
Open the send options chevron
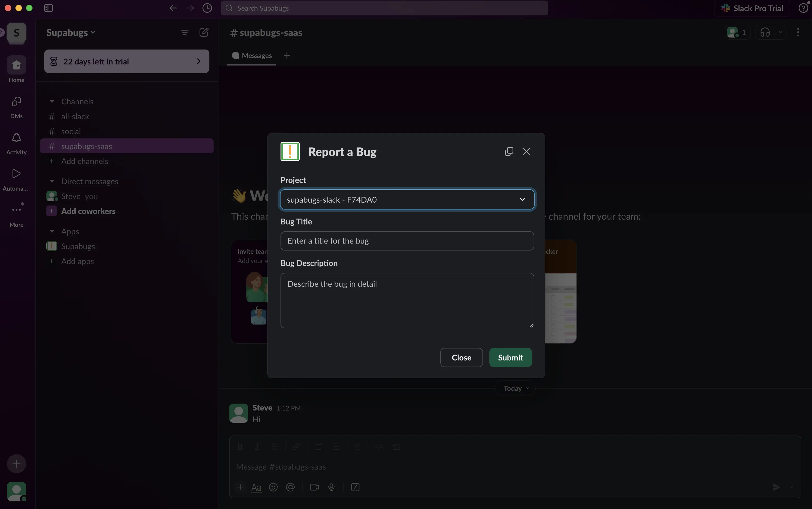pyautogui.click(x=791, y=487)
